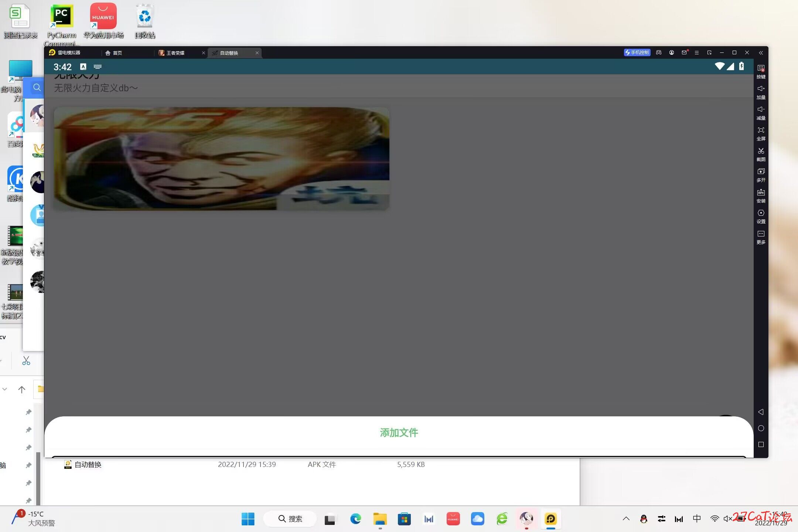Click the APK 文件 type cell
This screenshot has height=532, width=798.
(322, 464)
